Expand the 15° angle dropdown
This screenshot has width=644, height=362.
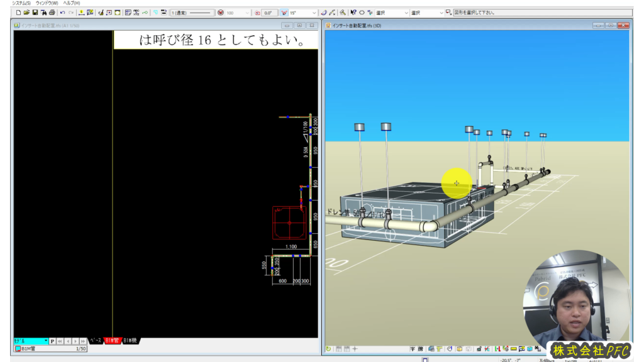(x=314, y=13)
